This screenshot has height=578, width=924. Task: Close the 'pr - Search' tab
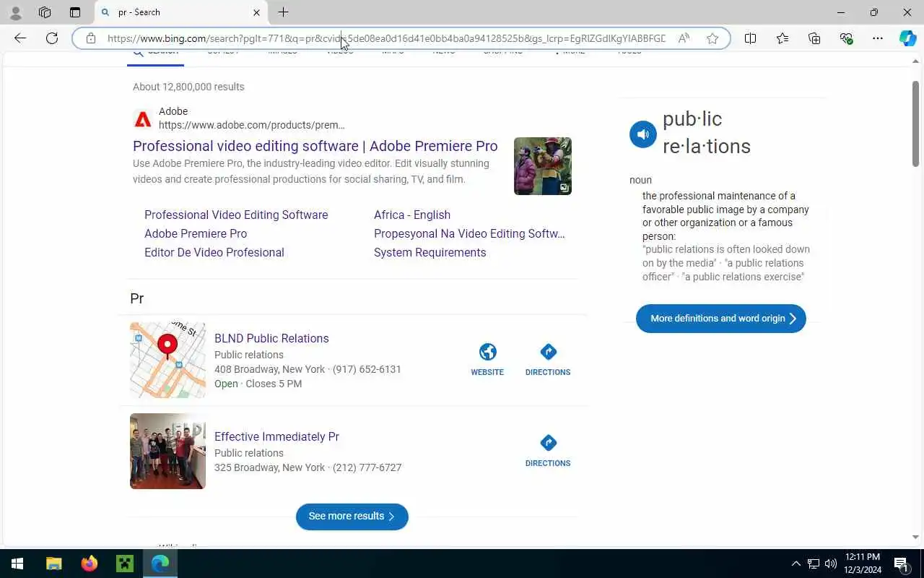point(256,12)
